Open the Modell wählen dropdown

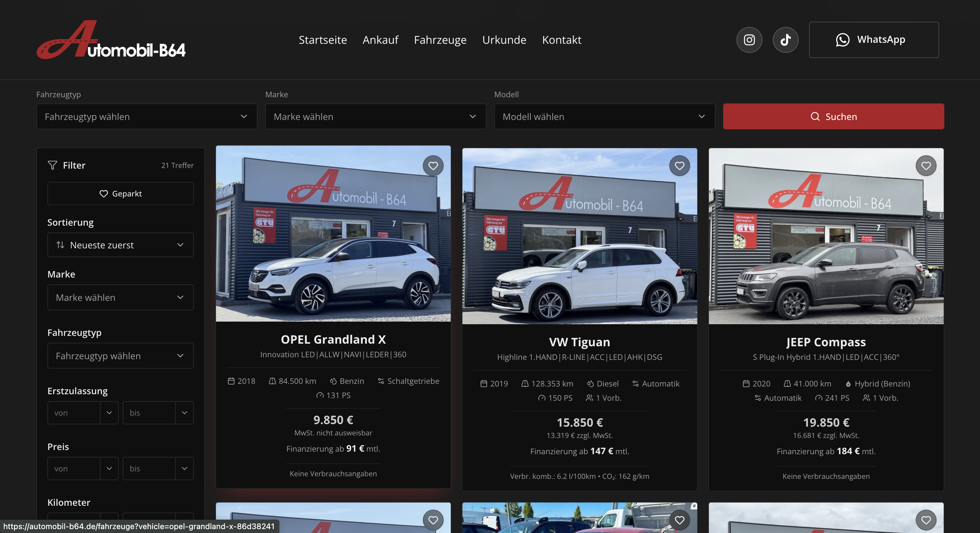(x=604, y=116)
